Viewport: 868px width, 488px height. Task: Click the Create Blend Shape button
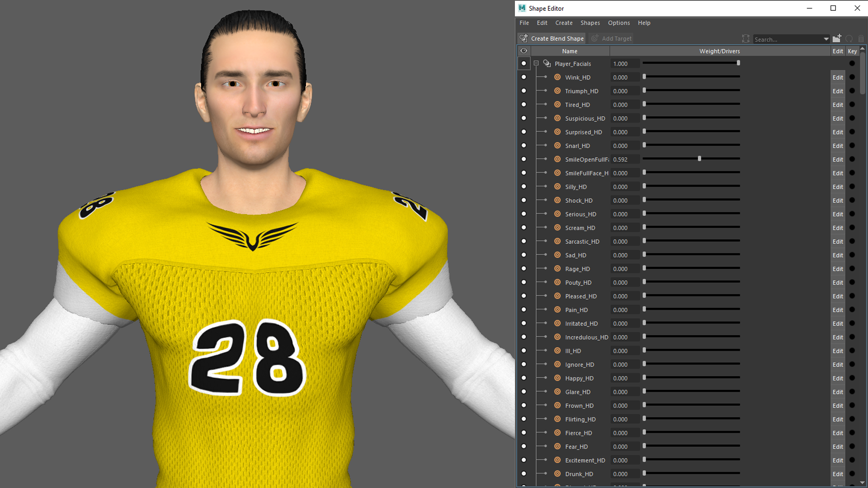pyautogui.click(x=552, y=38)
